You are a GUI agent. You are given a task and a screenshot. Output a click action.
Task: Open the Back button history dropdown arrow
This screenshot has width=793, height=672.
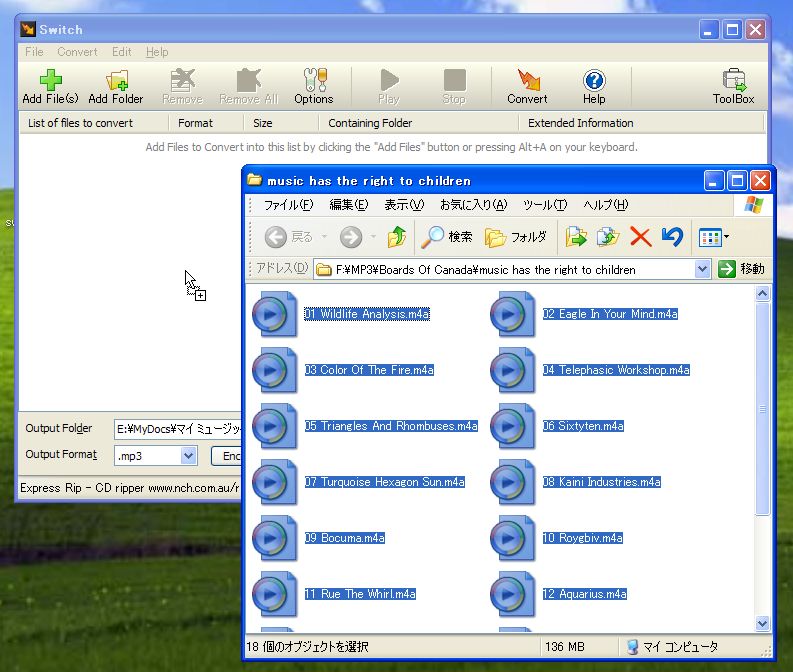coord(324,237)
